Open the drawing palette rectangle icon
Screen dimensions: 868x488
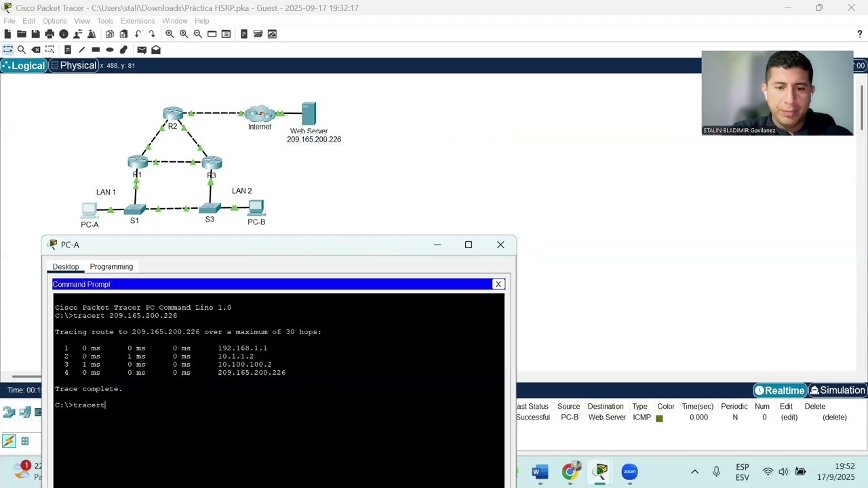(x=212, y=34)
